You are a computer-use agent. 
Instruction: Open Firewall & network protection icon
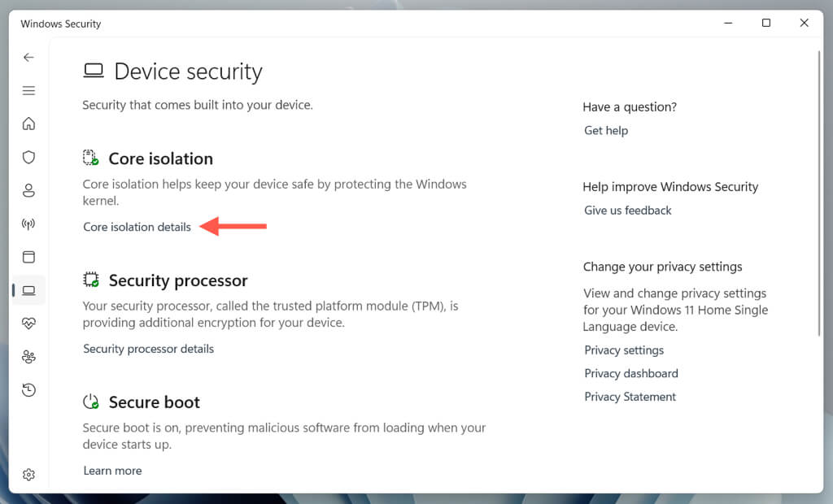28,224
